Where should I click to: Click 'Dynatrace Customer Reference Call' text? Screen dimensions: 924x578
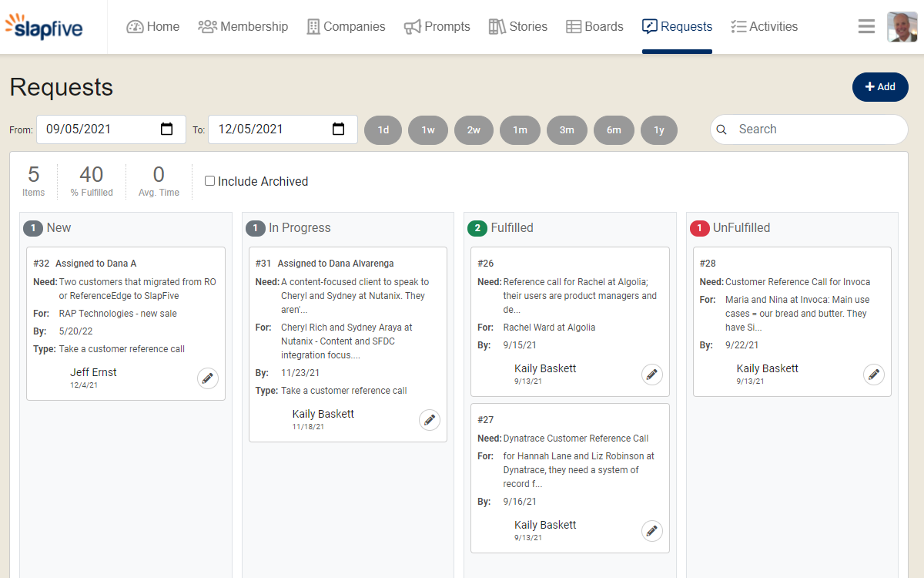click(576, 439)
